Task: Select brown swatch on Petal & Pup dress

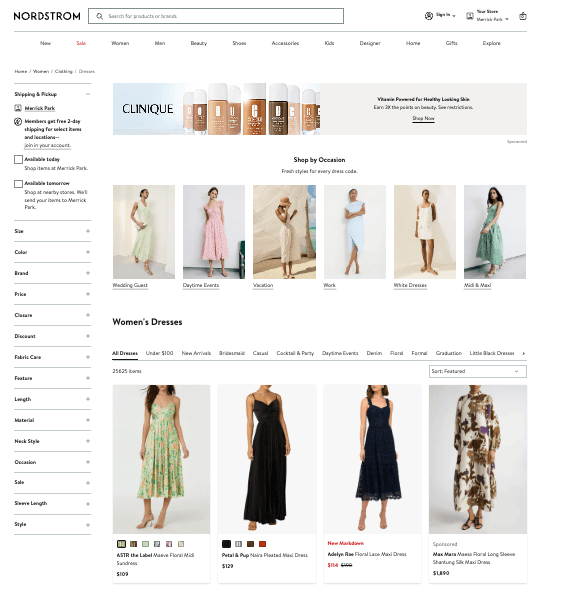Action: click(x=251, y=544)
